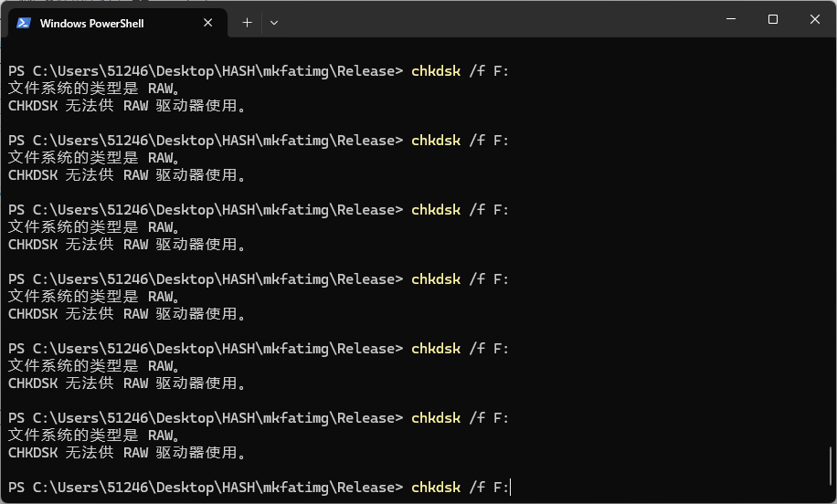The image size is (837, 504).
Task: Close the terminal window
Action: point(814,19)
